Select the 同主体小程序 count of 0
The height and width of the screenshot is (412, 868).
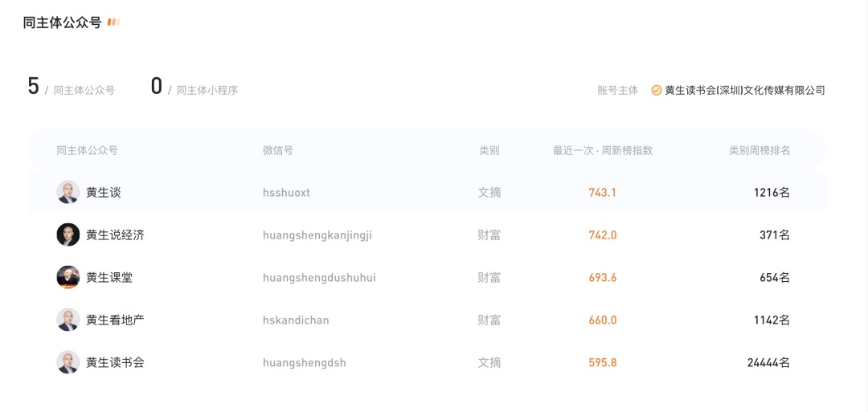click(157, 87)
